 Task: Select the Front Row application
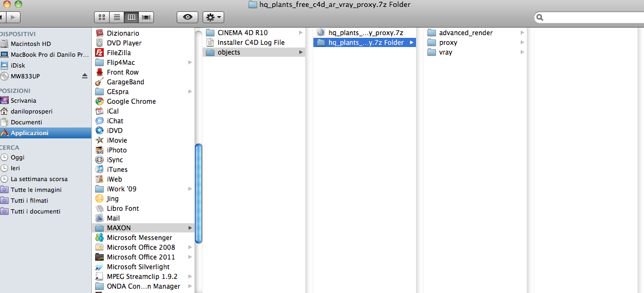point(123,72)
